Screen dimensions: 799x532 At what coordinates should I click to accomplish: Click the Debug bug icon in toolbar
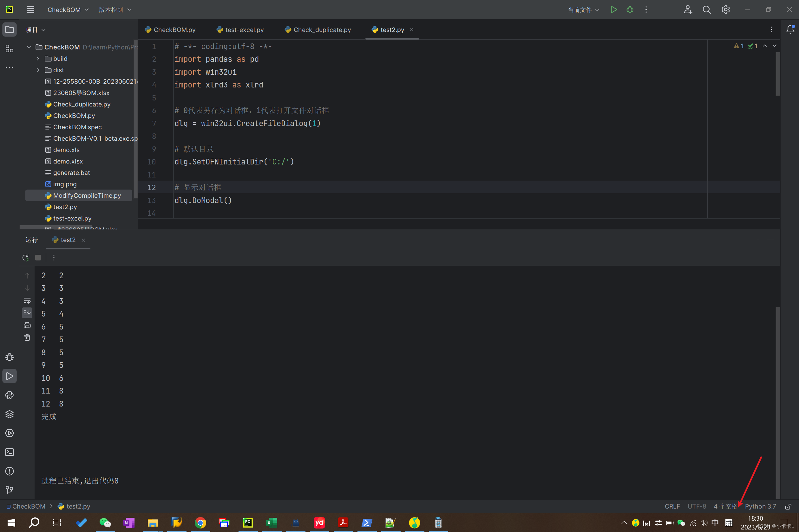(630, 10)
